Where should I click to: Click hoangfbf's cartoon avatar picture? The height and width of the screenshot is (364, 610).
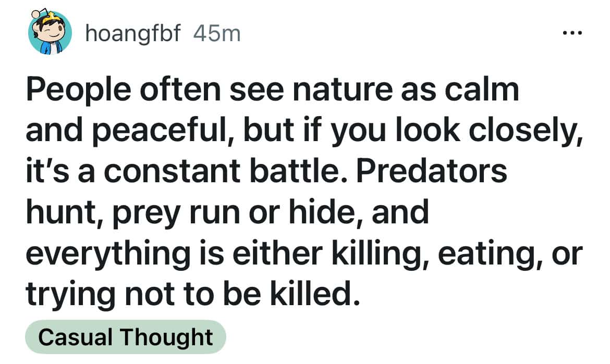pyautogui.click(x=50, y=33)
